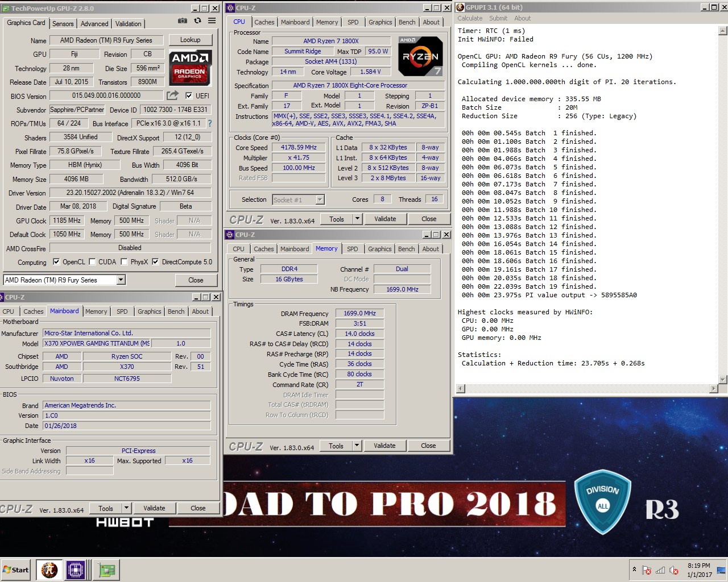Open the GPUPI Submit menu
This screenshot has width=728, height=582.
click(x=498, y=18)
